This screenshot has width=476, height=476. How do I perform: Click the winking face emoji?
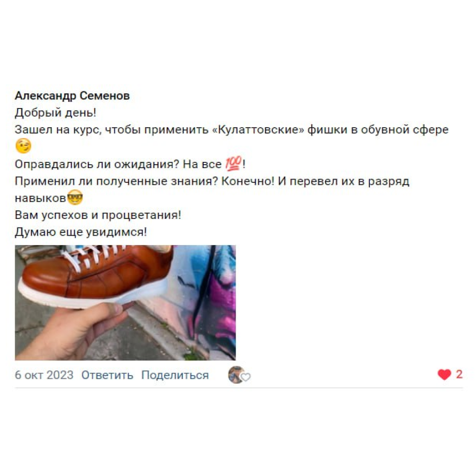23,146
